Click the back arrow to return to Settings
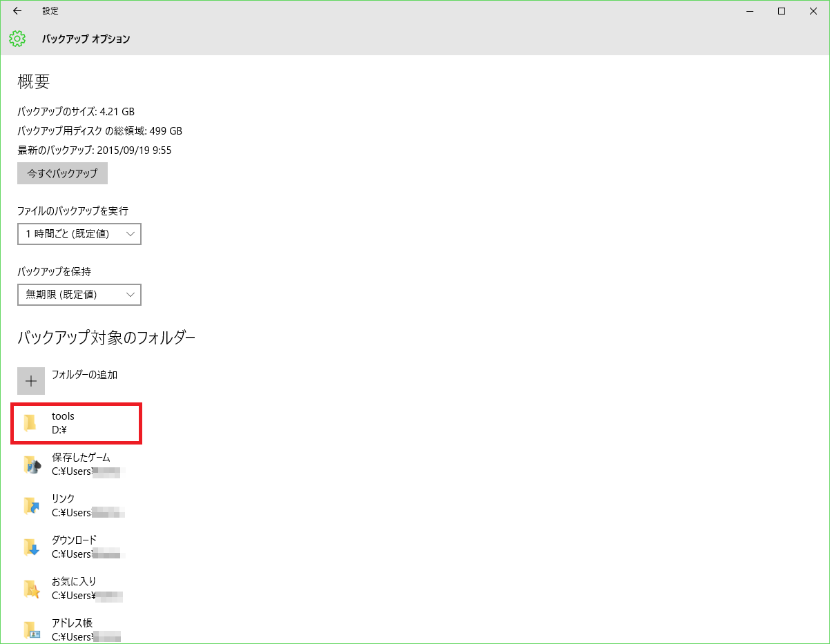 (x=17, y=10)
